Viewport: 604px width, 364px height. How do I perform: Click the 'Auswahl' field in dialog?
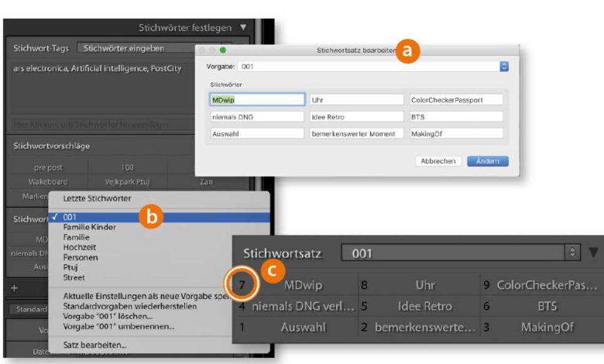pyautogui.click(x=257, y=134)
